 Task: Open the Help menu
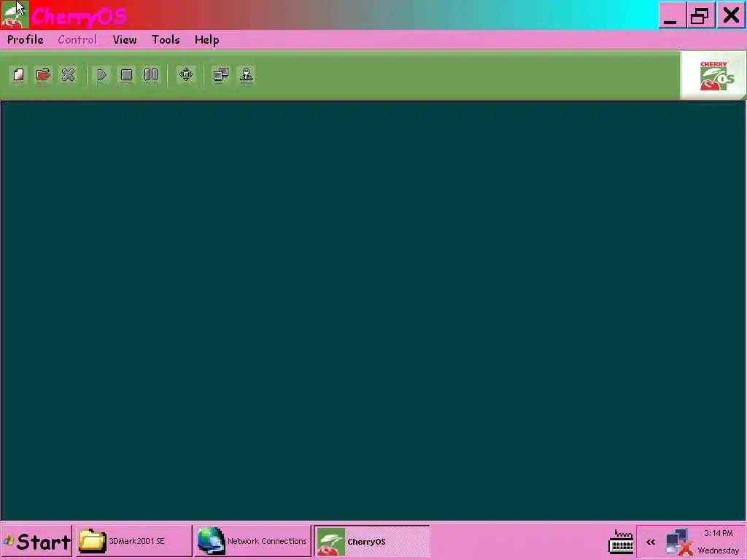(206, 40)
